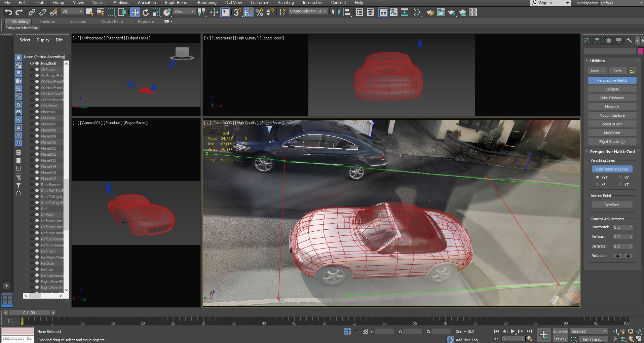The height and width of the screenshot is (343, 644).
Task: Click the Bind to Space Warp icon
Action: pos(53,12)
